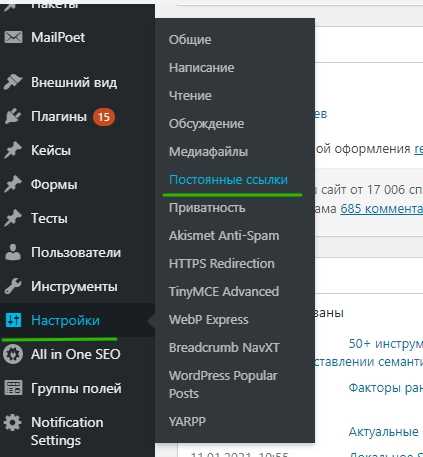Click the Кейсы pin icon

click(x=13, y=150)
